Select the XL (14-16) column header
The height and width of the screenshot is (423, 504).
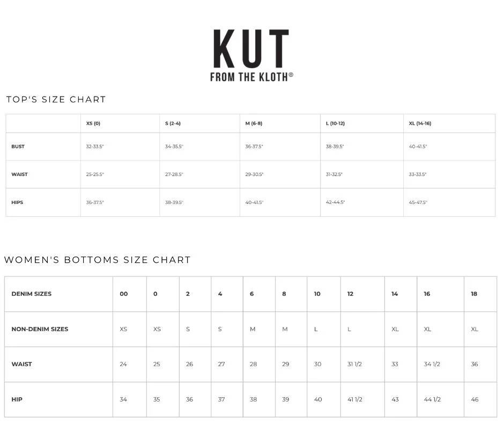coord(420,123)
